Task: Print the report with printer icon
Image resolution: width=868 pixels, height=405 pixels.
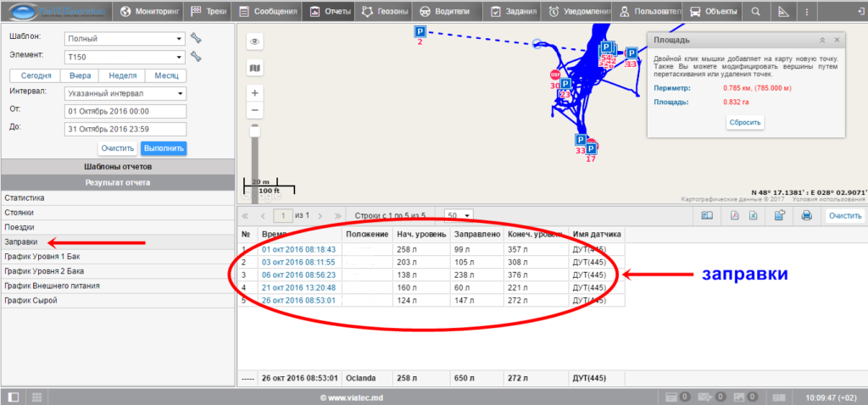Action: 807,216
